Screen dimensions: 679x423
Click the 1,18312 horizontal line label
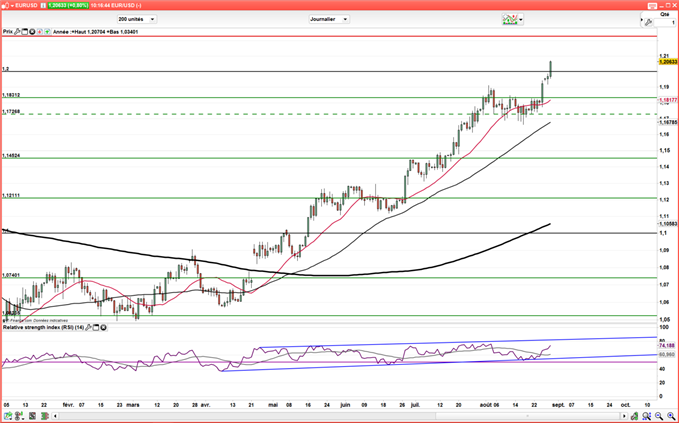[x=11, y=95]
